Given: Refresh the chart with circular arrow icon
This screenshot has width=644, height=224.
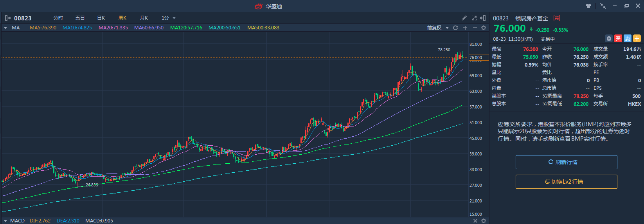Looking at the screenshot, I should [x=455, y=28].
